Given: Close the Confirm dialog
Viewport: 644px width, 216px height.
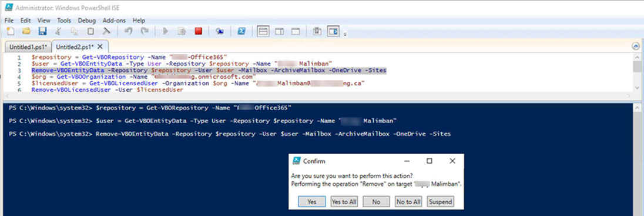Looking at the screenshot, I should coord(452,161).
